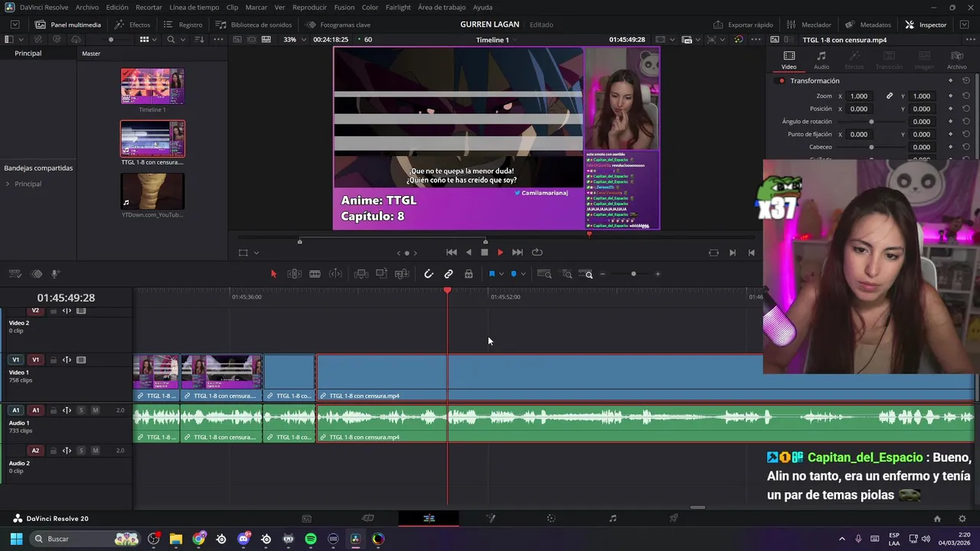
Task: Solo the Audio 2 track
Action: [x=81, y=451]
